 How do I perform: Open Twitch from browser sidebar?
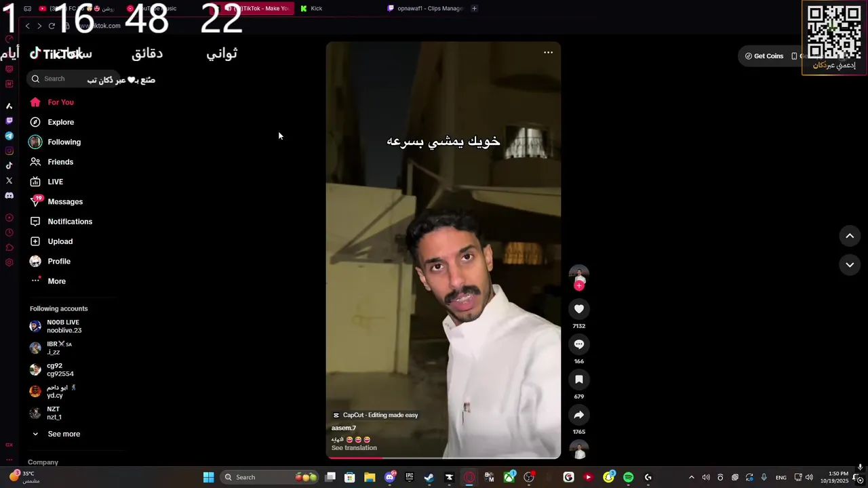[x=9, y=121]
